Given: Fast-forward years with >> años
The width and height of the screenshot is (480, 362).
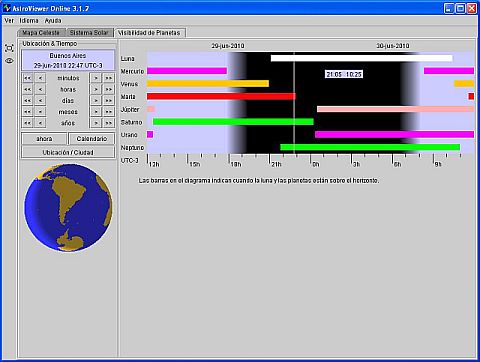Looking at the screenshot, I should click(109, 123).
